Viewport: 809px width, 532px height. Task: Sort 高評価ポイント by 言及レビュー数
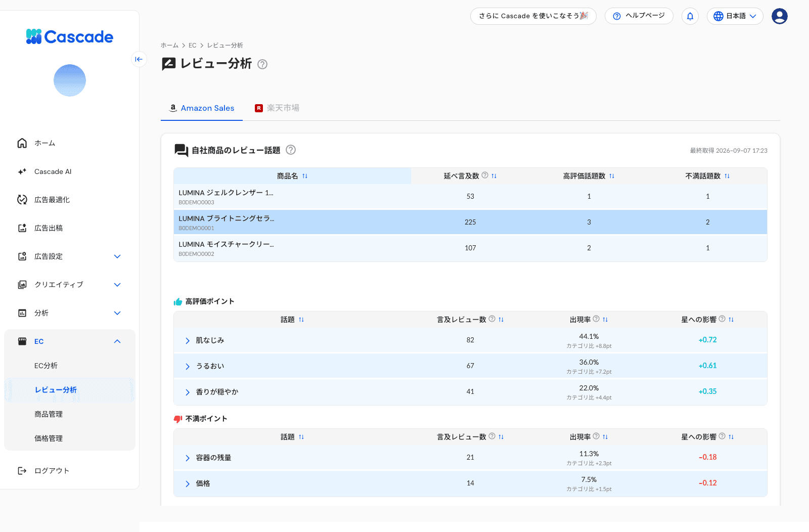coord(501,320)
